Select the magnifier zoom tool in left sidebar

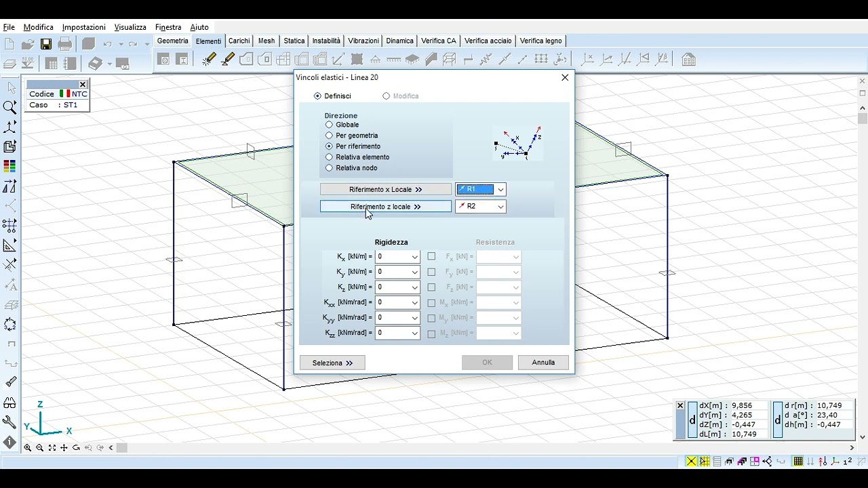tap(10, 107)
